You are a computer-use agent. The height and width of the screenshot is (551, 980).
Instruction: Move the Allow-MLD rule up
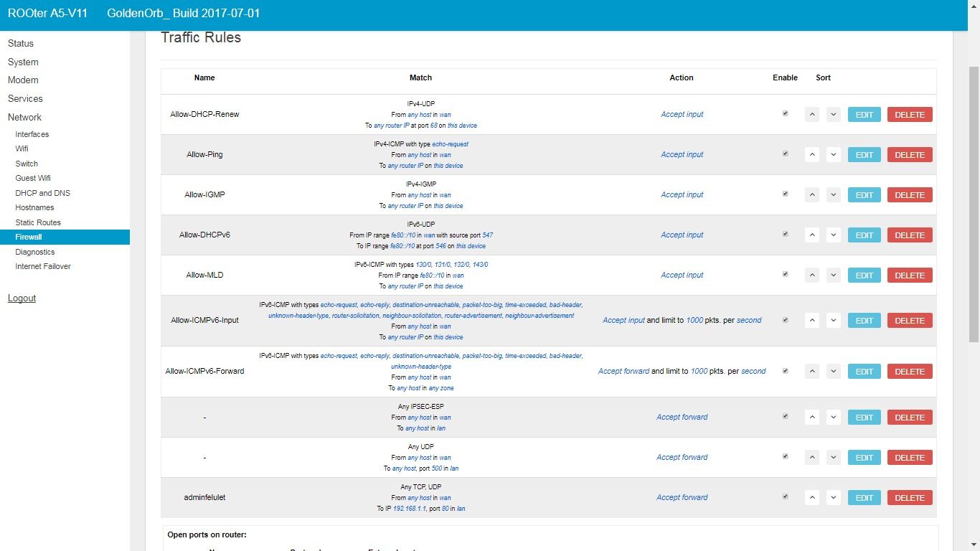(x=812, y=275)
